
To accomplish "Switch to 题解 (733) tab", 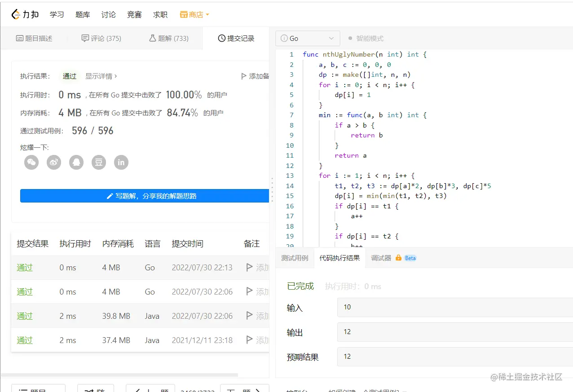I will pyautogui.click(x=169, y=39).
